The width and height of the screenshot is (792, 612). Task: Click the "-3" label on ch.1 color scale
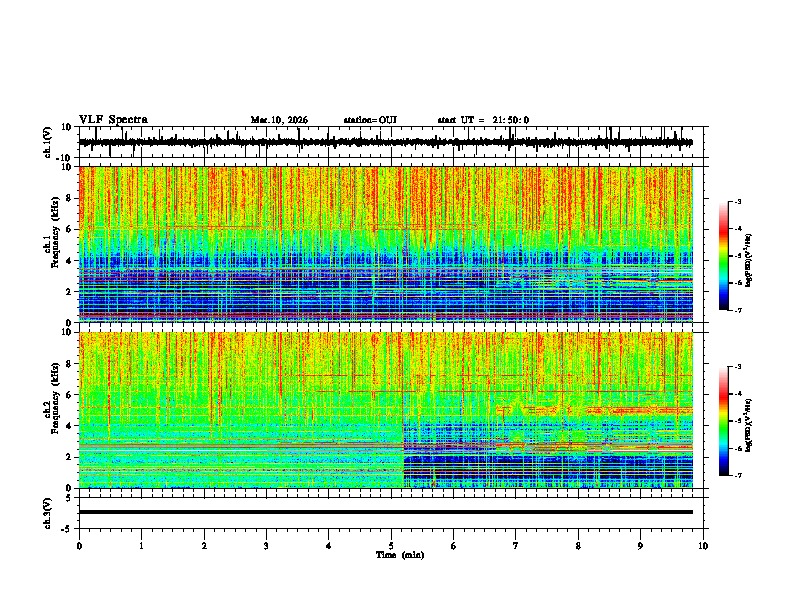(738, 201)
